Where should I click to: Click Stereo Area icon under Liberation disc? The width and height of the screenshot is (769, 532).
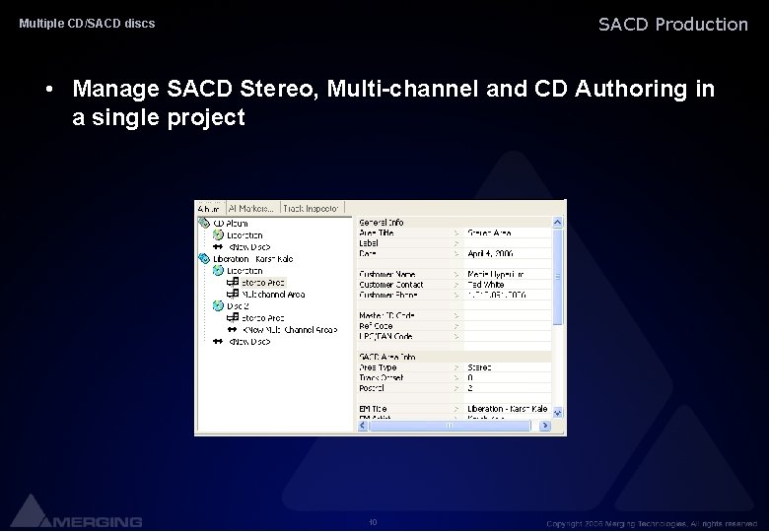click(233, 282)
